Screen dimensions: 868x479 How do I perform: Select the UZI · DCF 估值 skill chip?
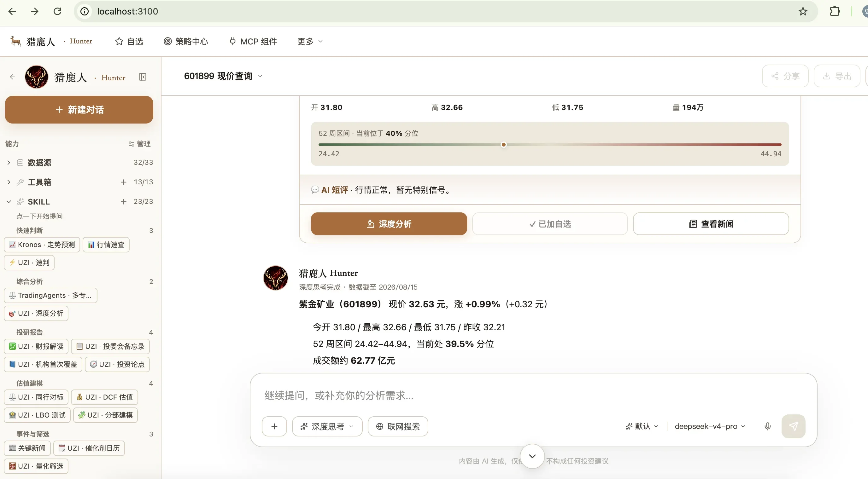pyautogui.click(x=104, y=397)
